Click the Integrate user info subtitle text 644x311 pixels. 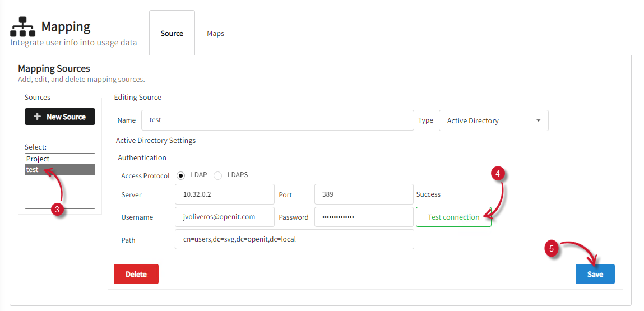73,43
